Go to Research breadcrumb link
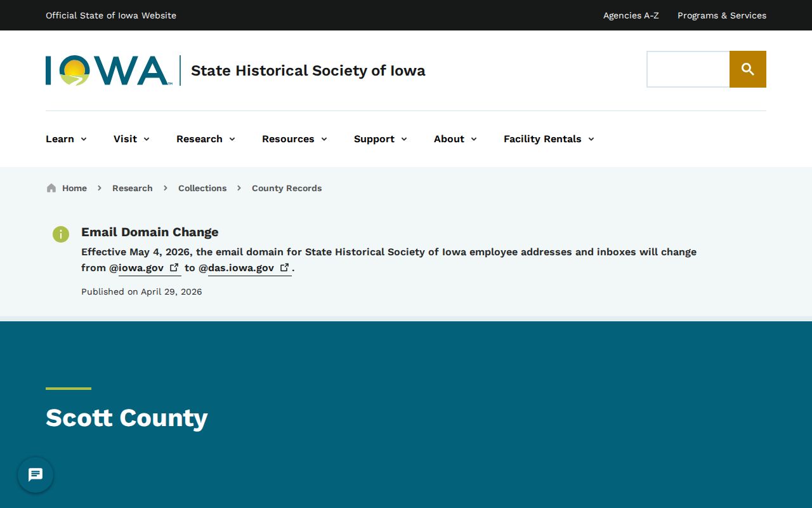 pos(133,188)
